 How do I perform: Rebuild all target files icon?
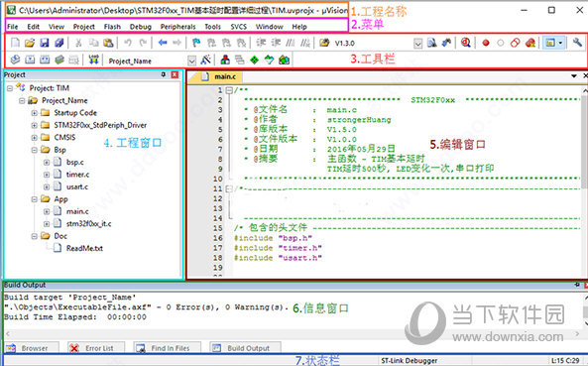pos(45,60)
